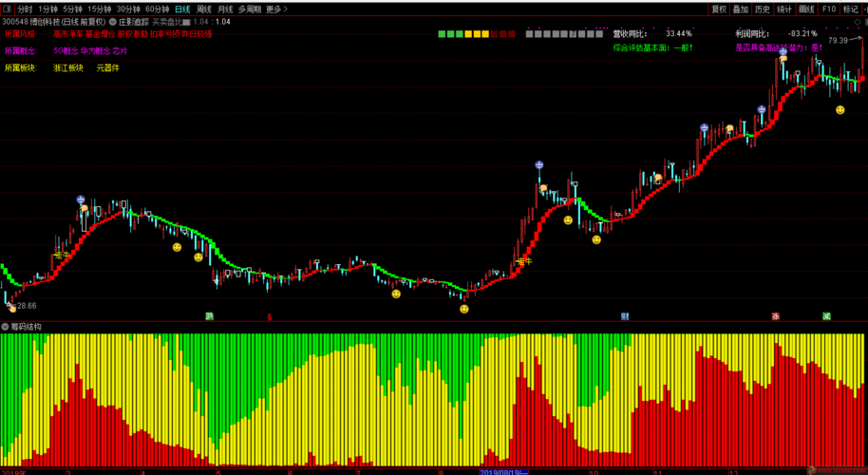Screen dimensions: 868x475
Task: Enable the 画线 drawing tools
Action: tap(806, 9)
